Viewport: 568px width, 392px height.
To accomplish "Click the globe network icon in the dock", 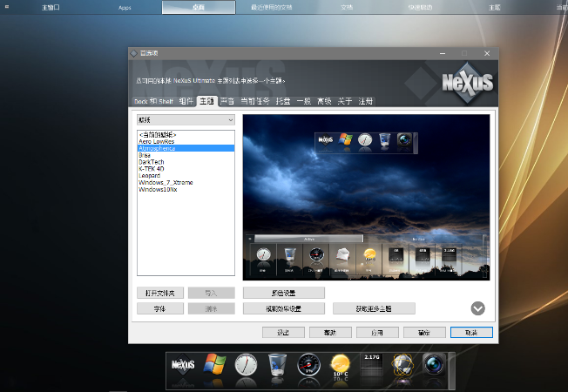I will click(x=402, y=365).
